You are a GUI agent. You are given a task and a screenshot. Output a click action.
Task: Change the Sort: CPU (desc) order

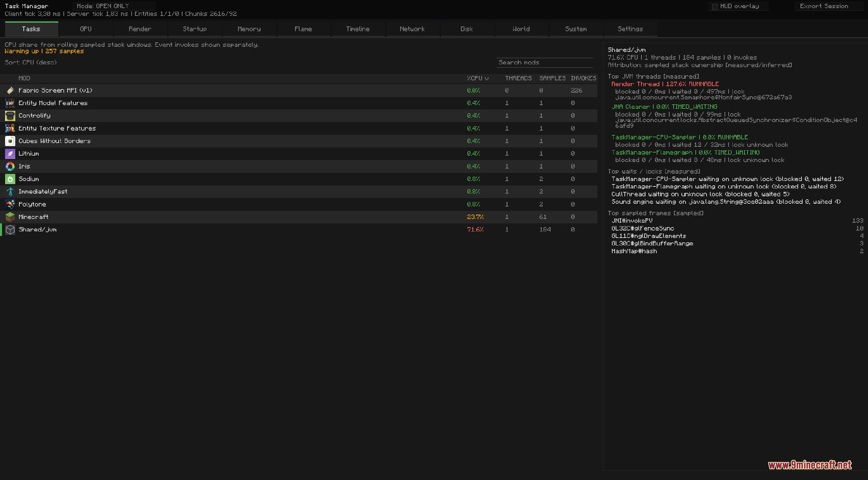click(x=31, y=62)
